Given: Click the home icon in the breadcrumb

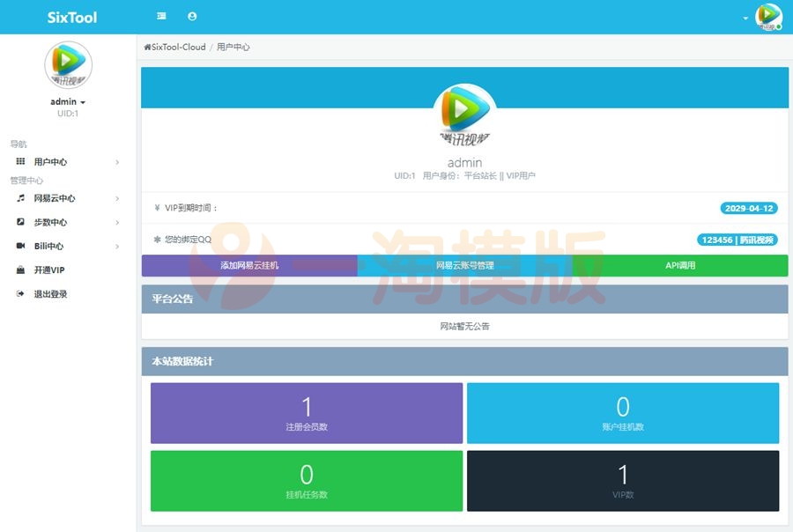Looking at the screenshot, I should (x=147, y=47).
